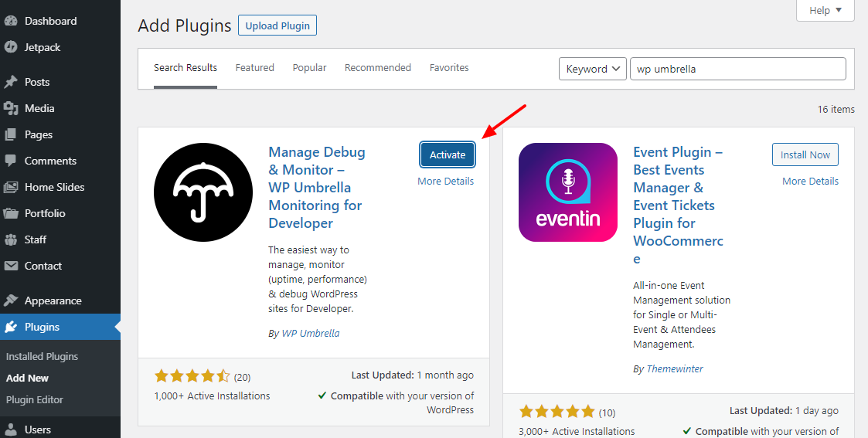This screenshot has width=868, height=438.
Task: Install the Eventin event plugin now
Action: click(805, 154)
